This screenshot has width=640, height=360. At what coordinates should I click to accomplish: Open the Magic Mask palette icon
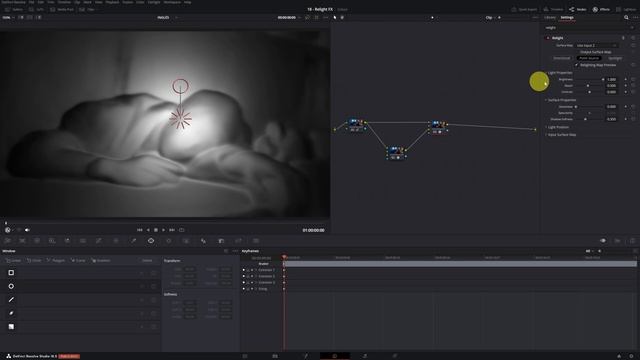[186, 241]
